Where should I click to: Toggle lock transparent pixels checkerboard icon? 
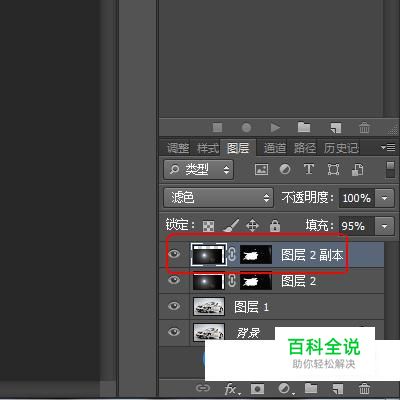coord(209,226)
